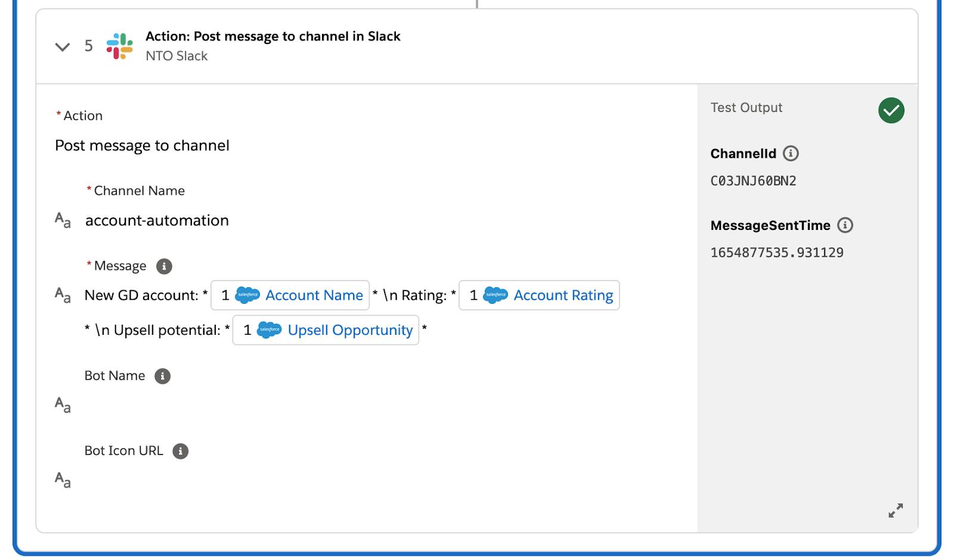
Task: Click the Salesforce icon in Account Rating pill
Action: coord(495,295)
